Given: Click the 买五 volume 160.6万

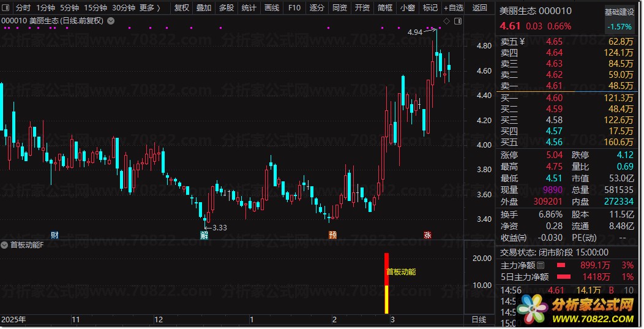Looking at the screenshot, I should pyautogui.click(x=618, y=142).
